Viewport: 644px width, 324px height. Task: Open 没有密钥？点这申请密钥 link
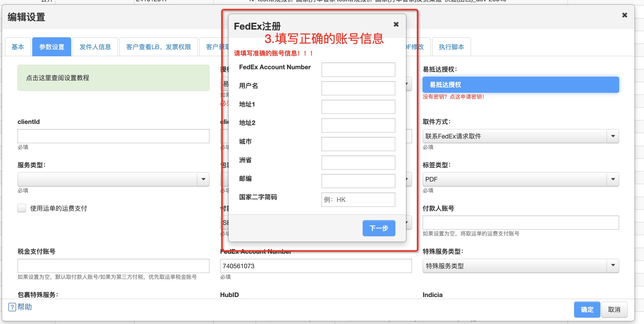click(x=453, y=97)
